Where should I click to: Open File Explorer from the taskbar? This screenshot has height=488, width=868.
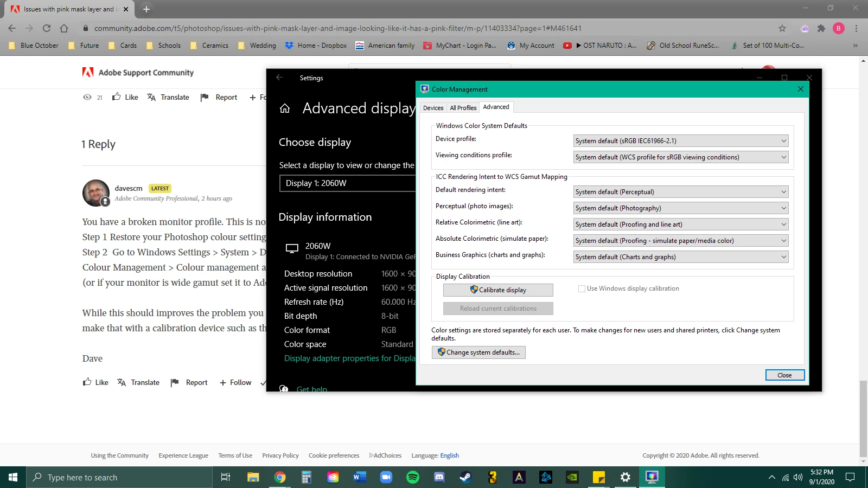[253, 477]
